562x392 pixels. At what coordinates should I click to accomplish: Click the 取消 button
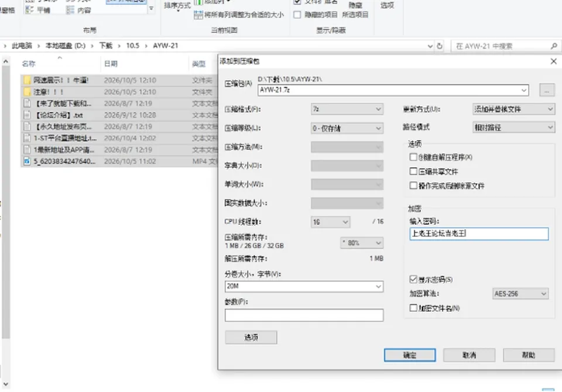[x=469, y=355]
